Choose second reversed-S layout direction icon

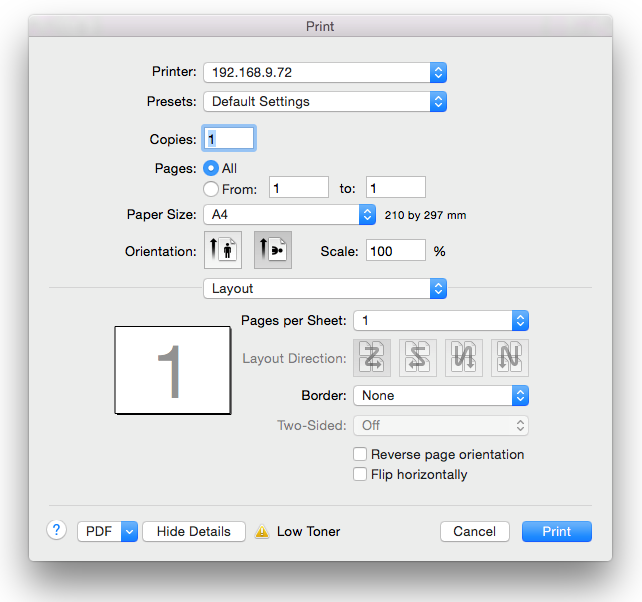(x=418, y=358)
